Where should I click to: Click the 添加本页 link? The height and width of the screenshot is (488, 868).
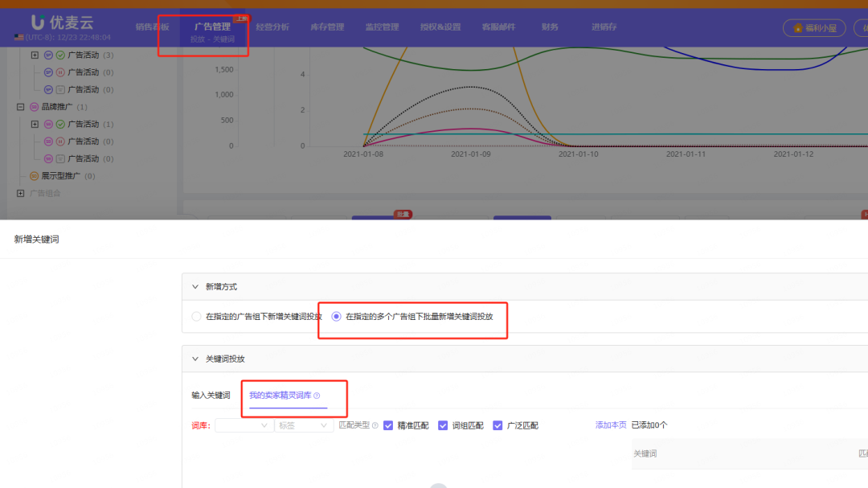[611, 424]
